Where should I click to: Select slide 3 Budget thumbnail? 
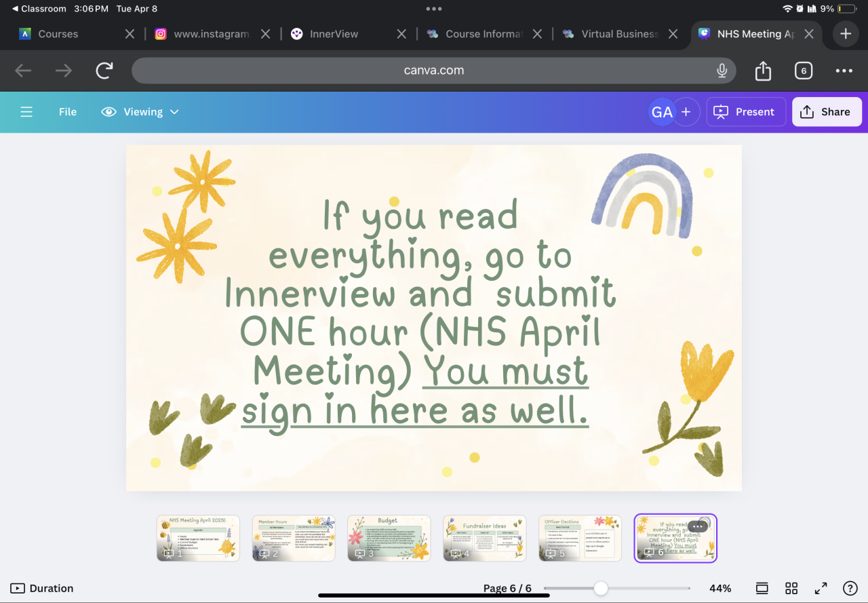389,538
